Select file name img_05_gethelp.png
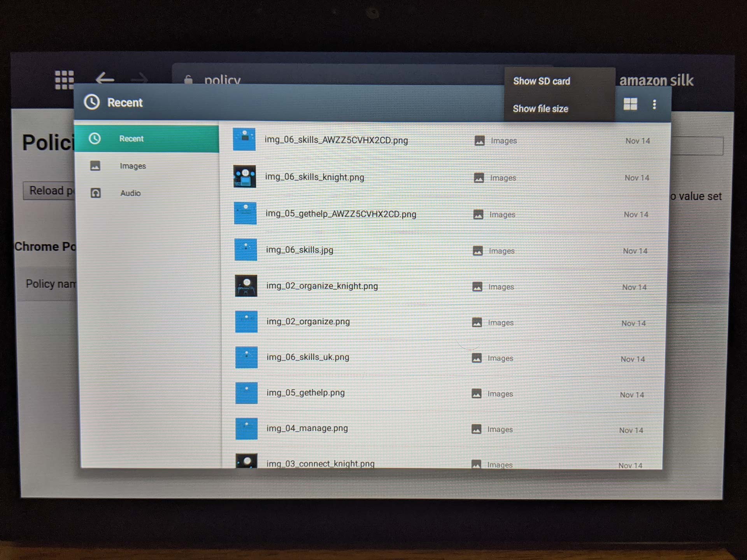This screenshot has width=747, height=560. coord(305,393)
